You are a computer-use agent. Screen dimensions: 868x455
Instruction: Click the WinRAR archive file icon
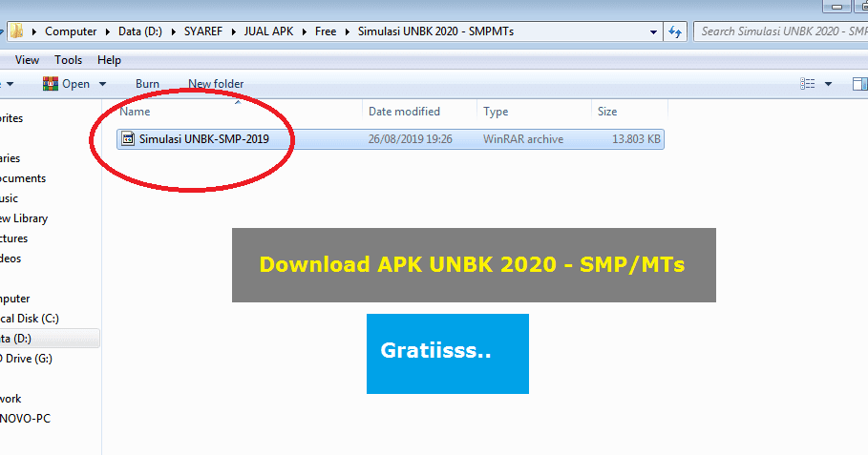(128, 138)
